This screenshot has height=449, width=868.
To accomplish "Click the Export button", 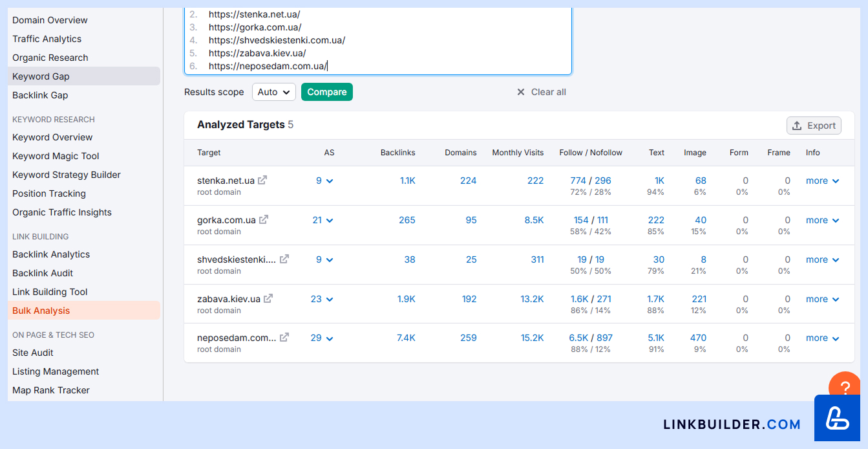I will [814, 126].
